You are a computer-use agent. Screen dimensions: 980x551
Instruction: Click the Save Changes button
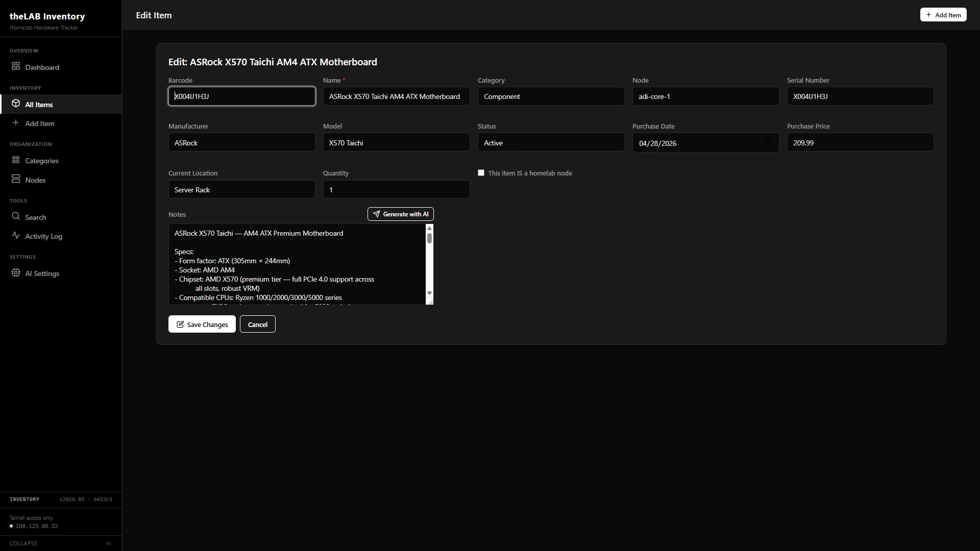(202, 324)
